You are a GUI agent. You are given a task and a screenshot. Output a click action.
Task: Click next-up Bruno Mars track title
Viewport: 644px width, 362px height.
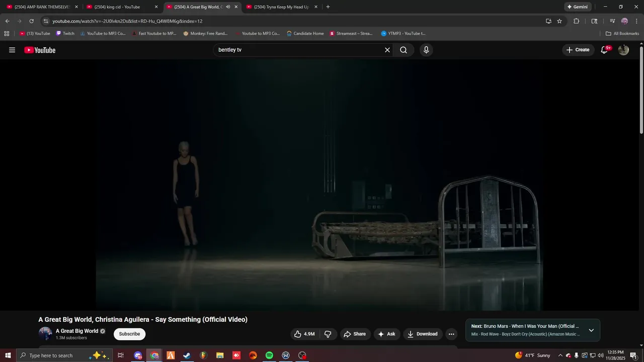[525, 326]
